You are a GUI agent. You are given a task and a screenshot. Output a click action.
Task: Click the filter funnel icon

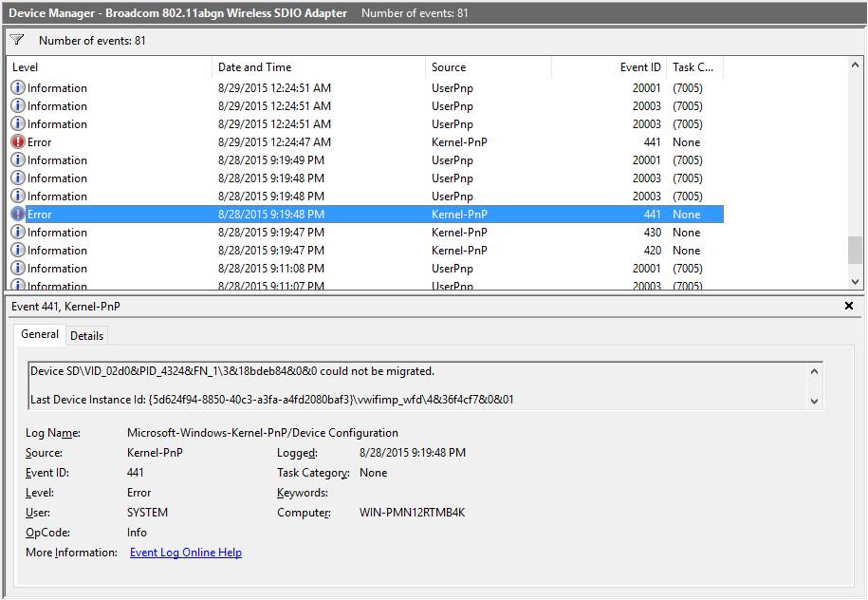point(17,40)
